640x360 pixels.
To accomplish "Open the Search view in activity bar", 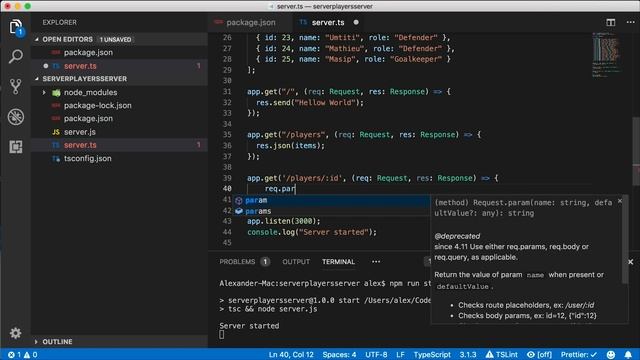I will pos(16,56).
